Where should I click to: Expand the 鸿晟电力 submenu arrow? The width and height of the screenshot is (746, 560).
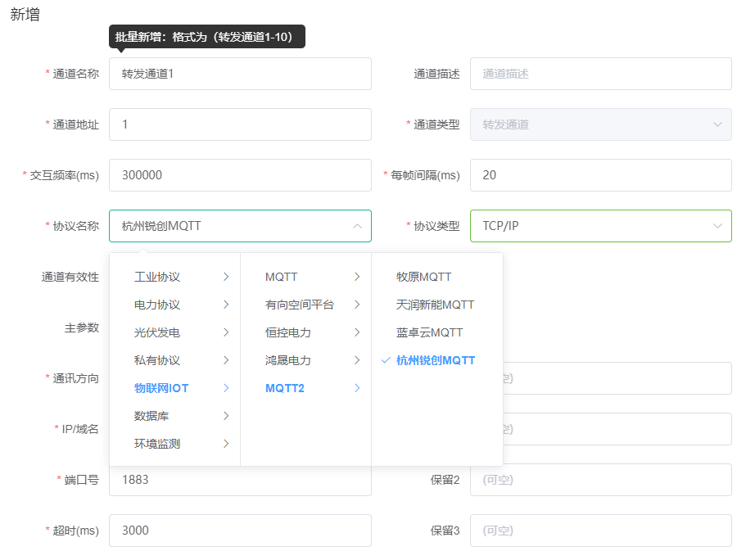pos(357,360)
